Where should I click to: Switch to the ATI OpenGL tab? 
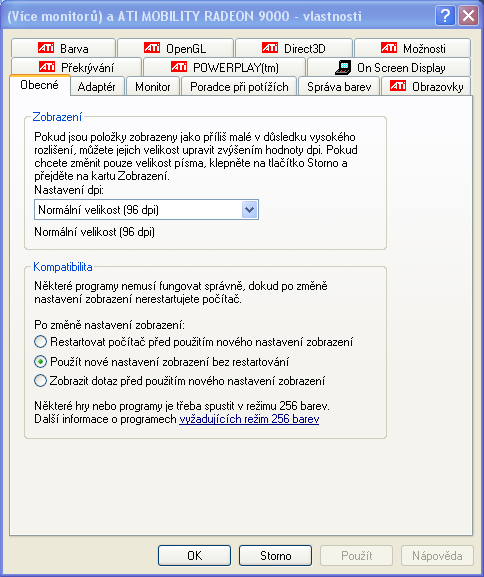point(175,48)
